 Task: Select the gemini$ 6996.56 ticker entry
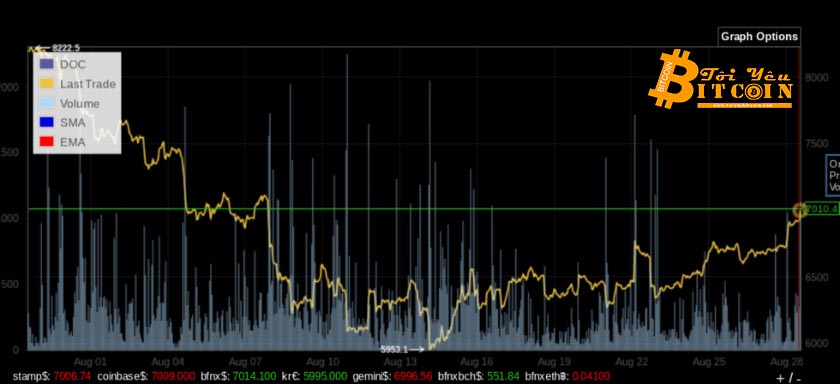click(392, 377)
